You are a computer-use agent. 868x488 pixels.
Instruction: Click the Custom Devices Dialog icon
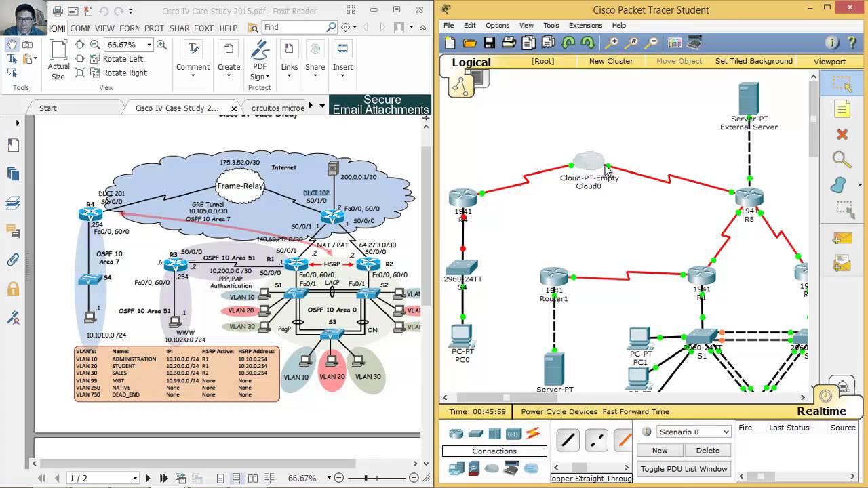tap(694, 43)
